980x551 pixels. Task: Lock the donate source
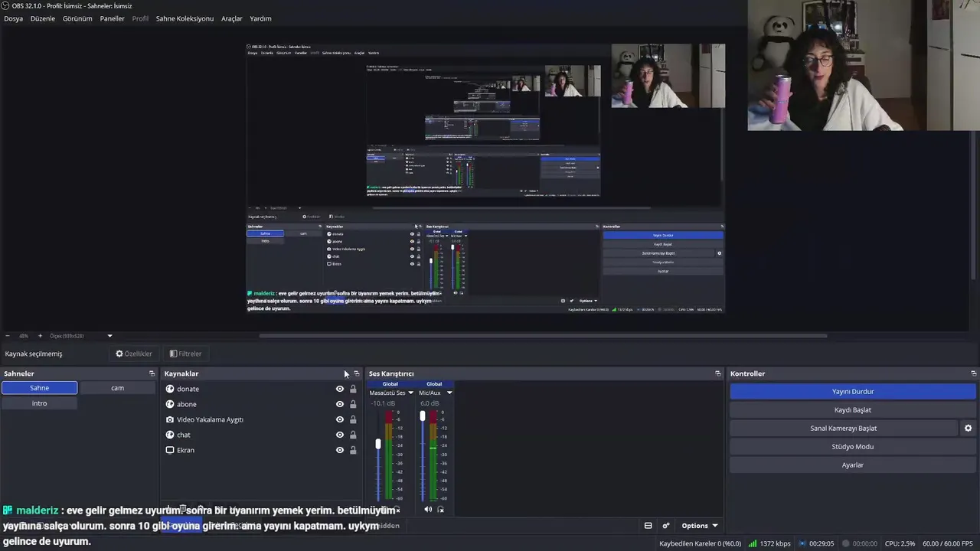pyautogui.click(x=353, y=389)
